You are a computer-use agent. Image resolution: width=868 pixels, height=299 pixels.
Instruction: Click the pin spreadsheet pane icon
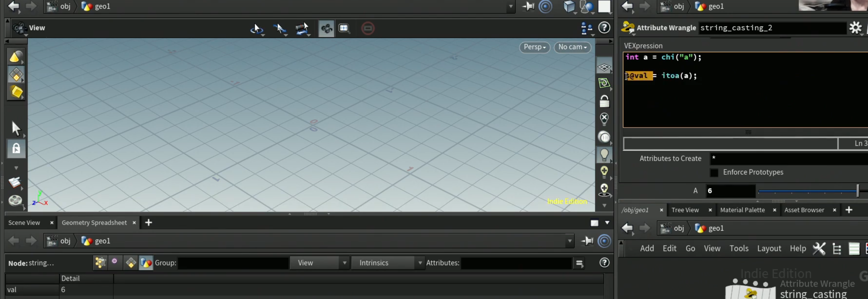(x=587, y=241)
